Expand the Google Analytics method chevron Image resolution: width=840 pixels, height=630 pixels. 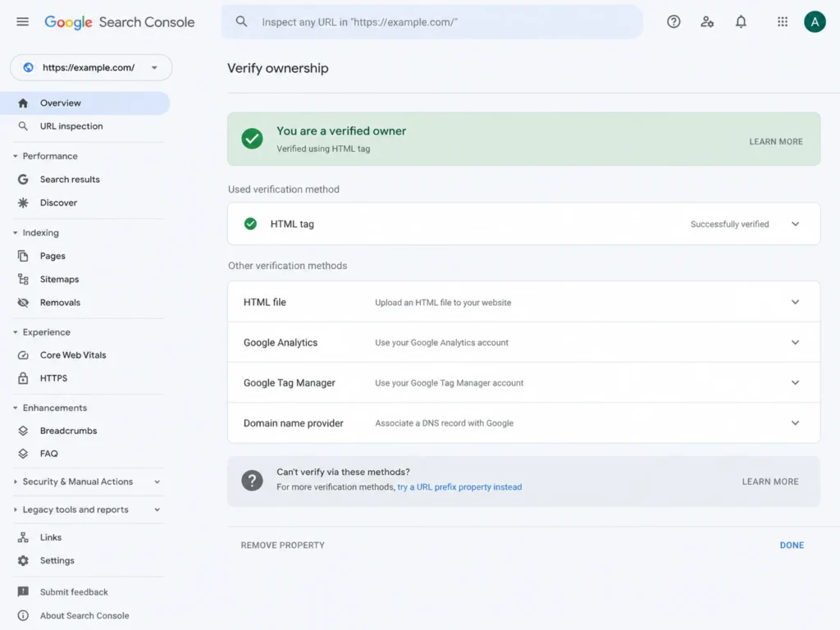pyautogui.click(x=795, y=342)
